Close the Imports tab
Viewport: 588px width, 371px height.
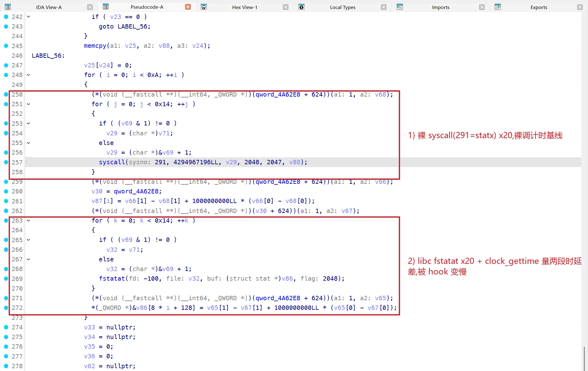click(482, 7)
